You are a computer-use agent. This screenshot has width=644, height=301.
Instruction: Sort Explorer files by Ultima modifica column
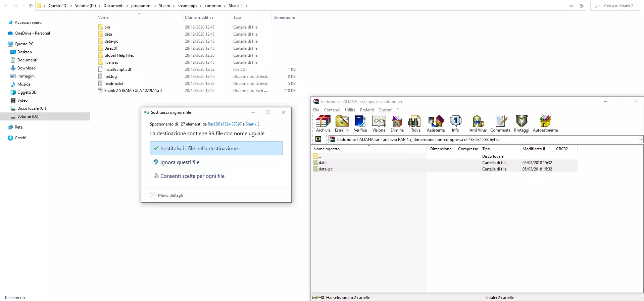(199, 17)
